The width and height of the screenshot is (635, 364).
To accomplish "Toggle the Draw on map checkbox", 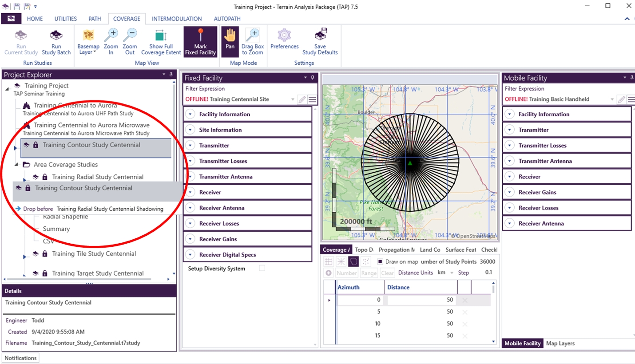I will click(380, 261).
